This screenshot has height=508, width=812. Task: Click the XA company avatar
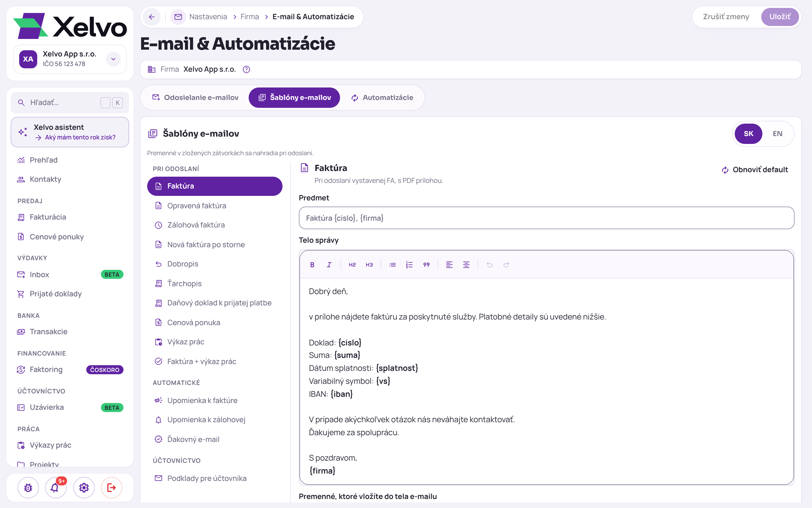(x=28, y=59)
